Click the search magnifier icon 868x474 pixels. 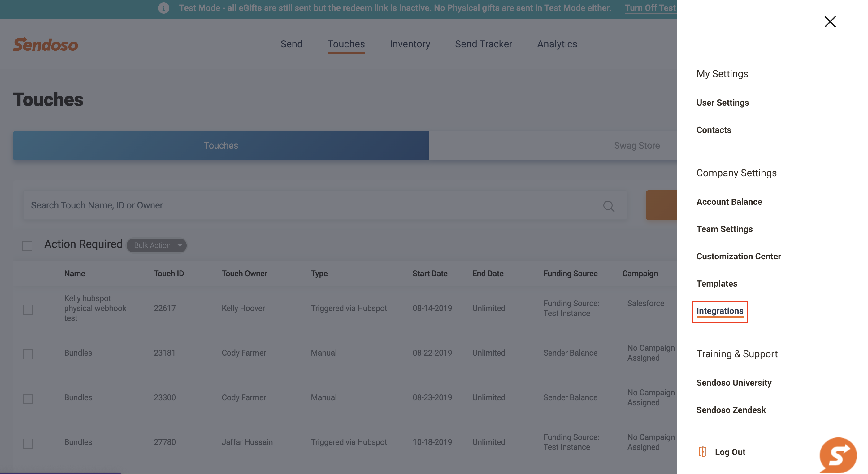(x=609, y=206)
